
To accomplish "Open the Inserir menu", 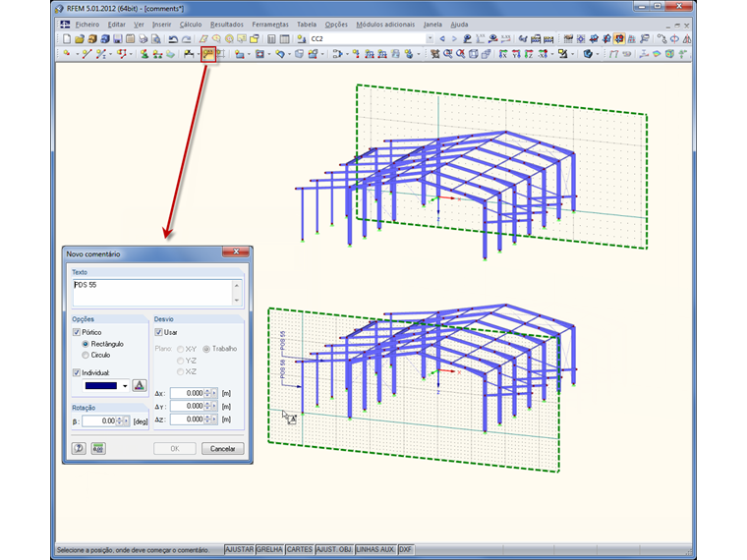I will click(161, 25).
